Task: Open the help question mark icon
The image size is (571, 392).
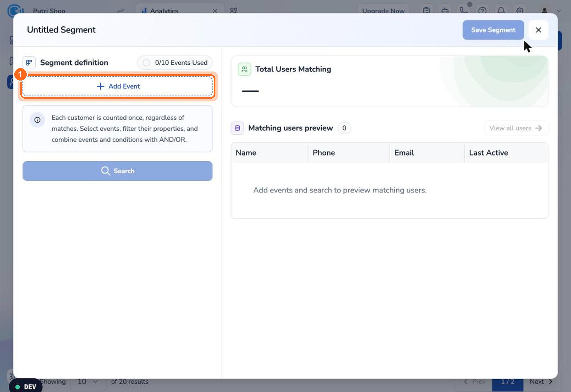Action: (x=482, y=11)
